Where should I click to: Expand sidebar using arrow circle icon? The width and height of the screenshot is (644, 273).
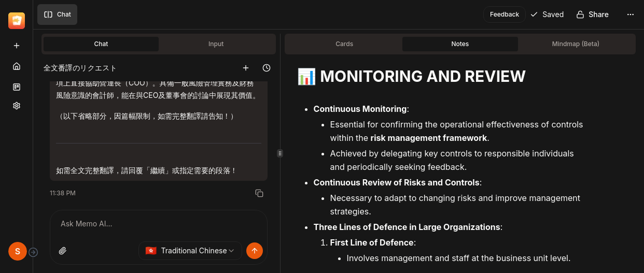click(33, 252)
